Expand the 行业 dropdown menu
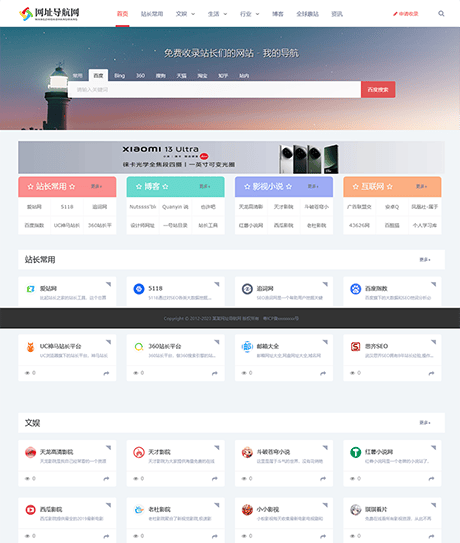 [x=249, y=14]
